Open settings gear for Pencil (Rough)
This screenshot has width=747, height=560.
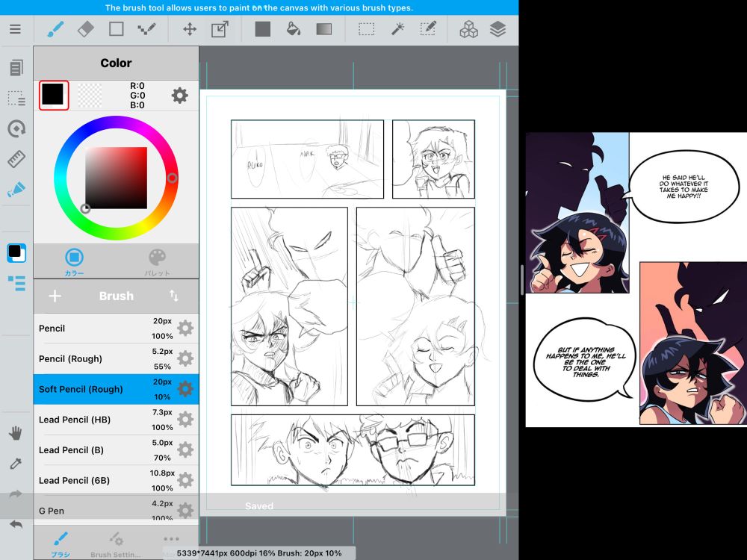tap(185, 358)
